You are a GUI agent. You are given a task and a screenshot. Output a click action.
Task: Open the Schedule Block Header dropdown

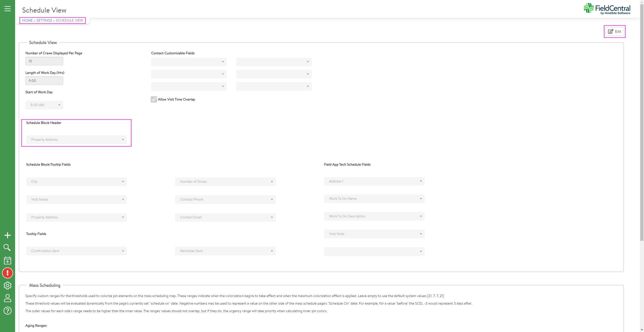tap(76, 140)
